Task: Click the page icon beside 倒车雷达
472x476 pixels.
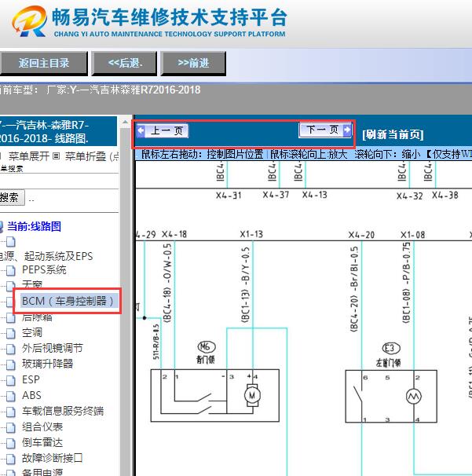Action: point(11,443)
